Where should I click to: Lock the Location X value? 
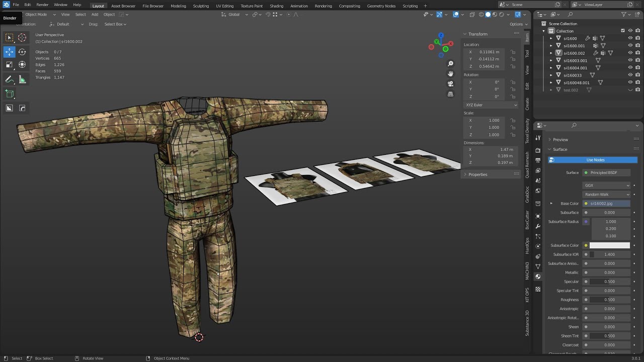pyautogui.click(x=513, y=52)
